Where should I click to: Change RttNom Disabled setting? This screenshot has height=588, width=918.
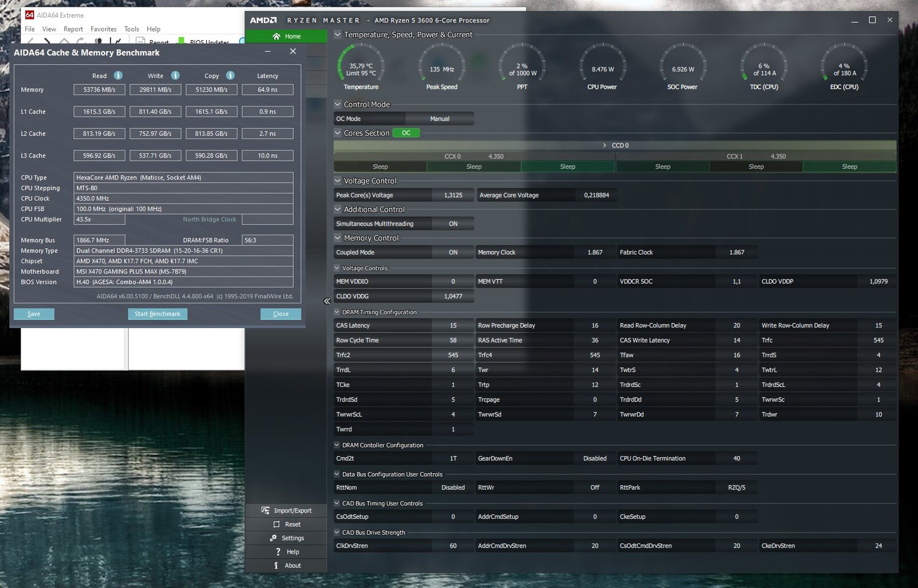[453, 488]
